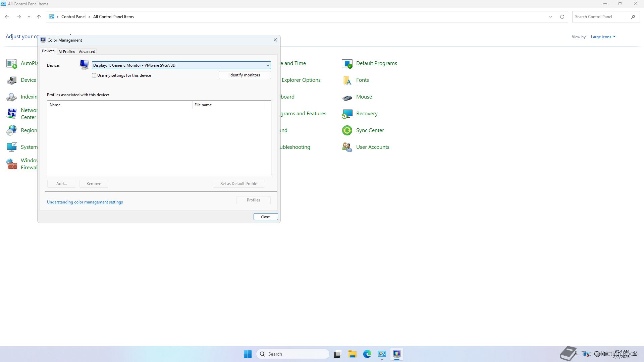Open the Default Programs icon
The image size is (644, 362).
coord(347,63)
